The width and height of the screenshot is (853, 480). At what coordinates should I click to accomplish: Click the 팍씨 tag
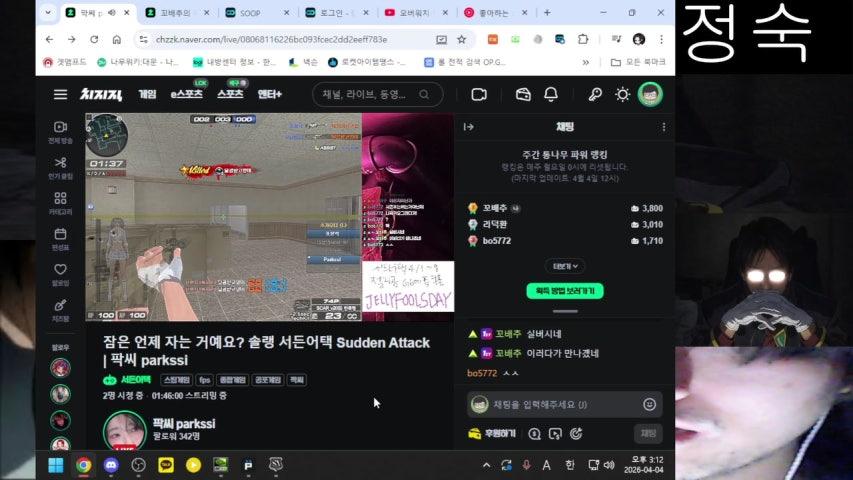(x=296, y=380)
